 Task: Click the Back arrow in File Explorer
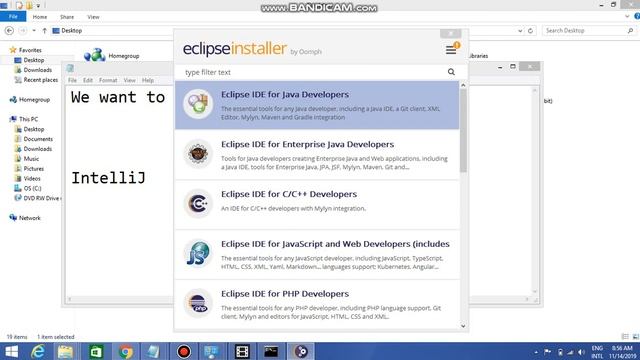(x=9, y=31)
